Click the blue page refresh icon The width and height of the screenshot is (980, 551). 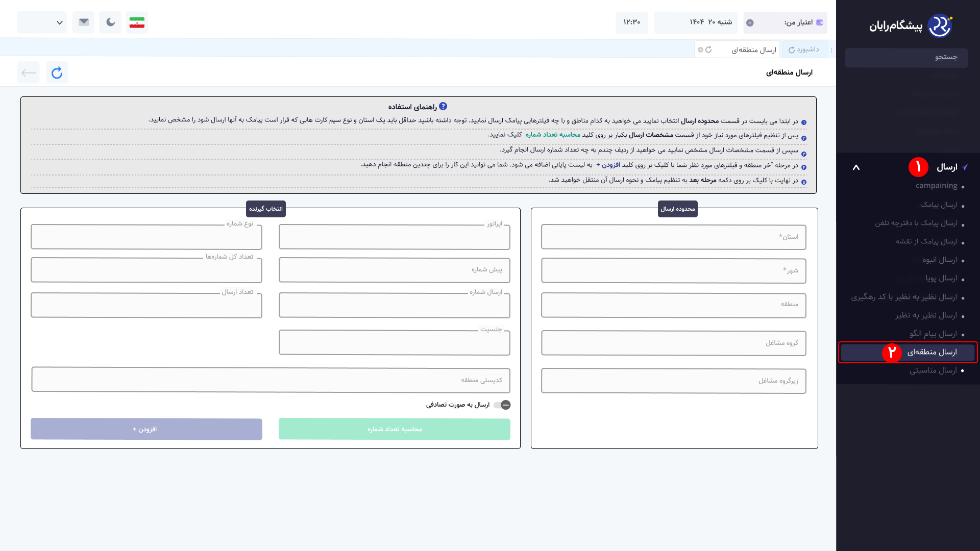pos(57,72)
